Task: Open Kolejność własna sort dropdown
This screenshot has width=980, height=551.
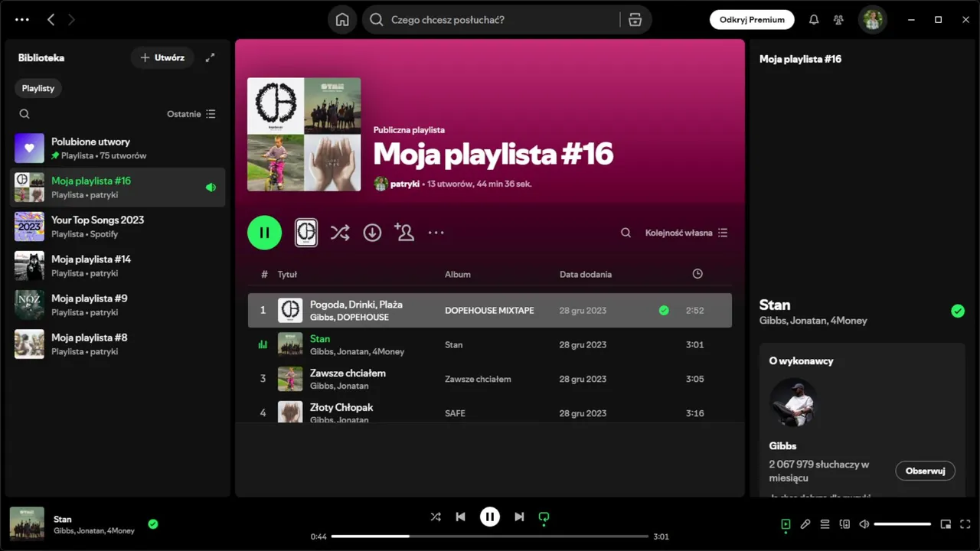Action: [x=686, y=233]
